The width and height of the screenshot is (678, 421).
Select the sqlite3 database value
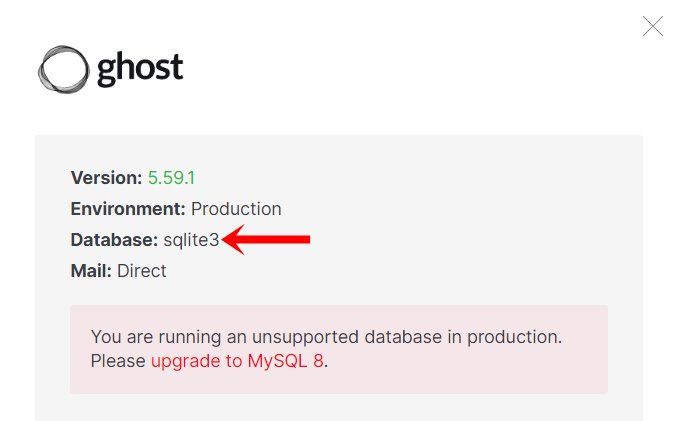pyautogui.click(x=191, y=240)
